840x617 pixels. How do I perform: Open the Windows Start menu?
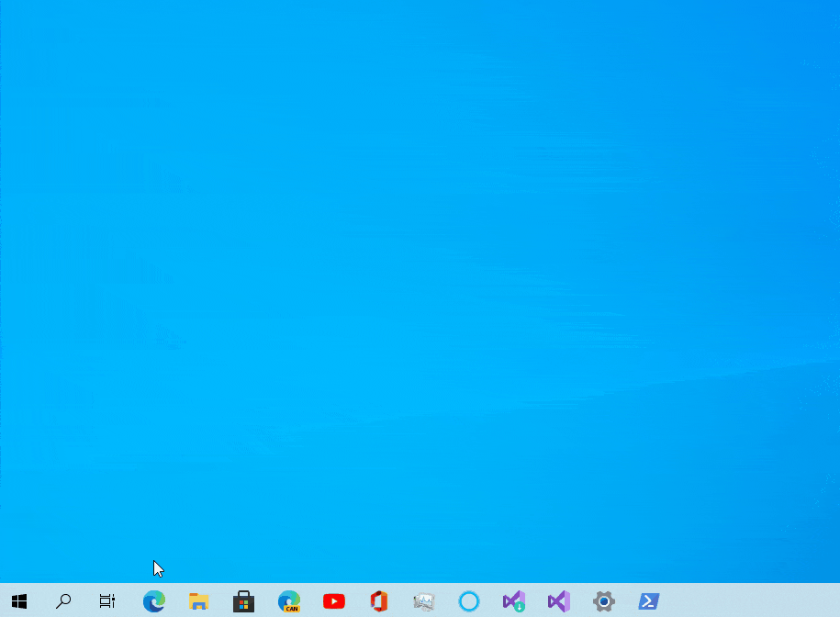(x=19, y=601)
